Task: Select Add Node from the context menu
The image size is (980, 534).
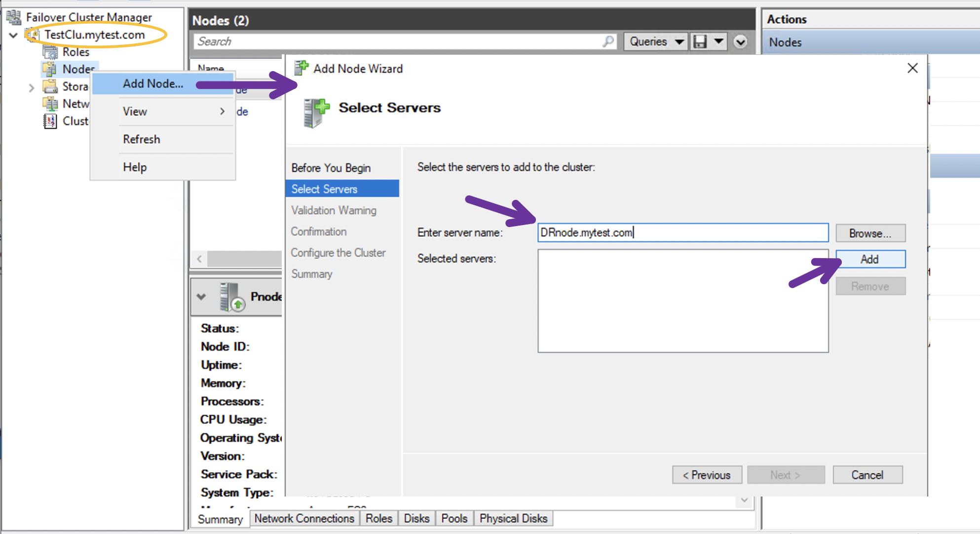Action: click(153, 83)
